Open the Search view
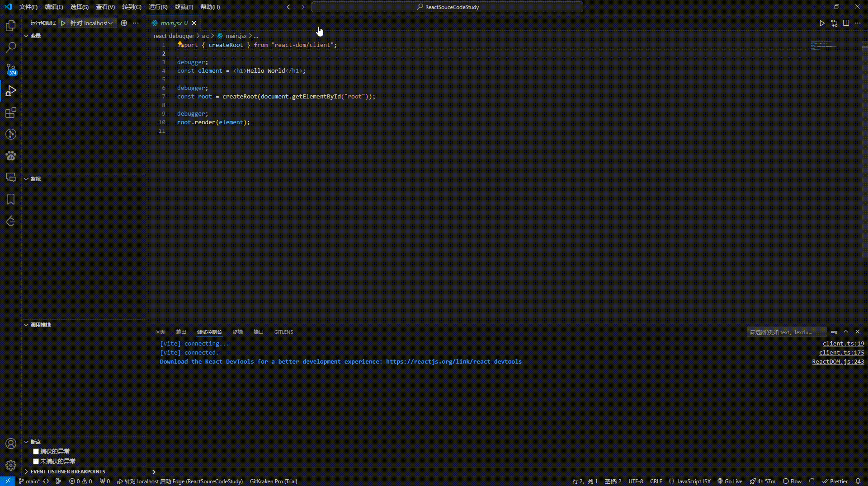This screenshot has width=868, height=486. 10,47
